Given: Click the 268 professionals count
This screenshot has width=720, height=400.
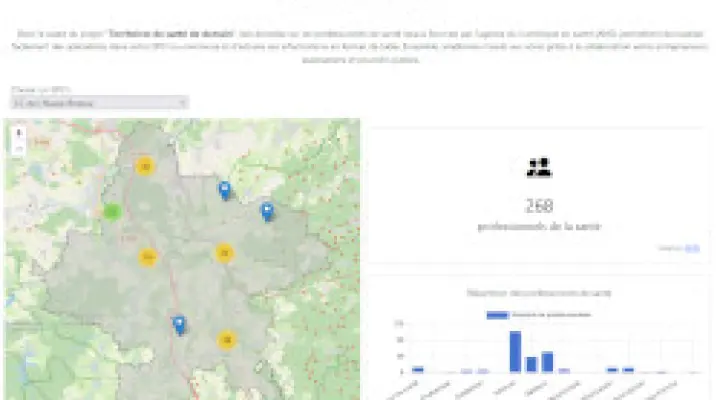Looking at the screenshot, I should pos(539,206).
